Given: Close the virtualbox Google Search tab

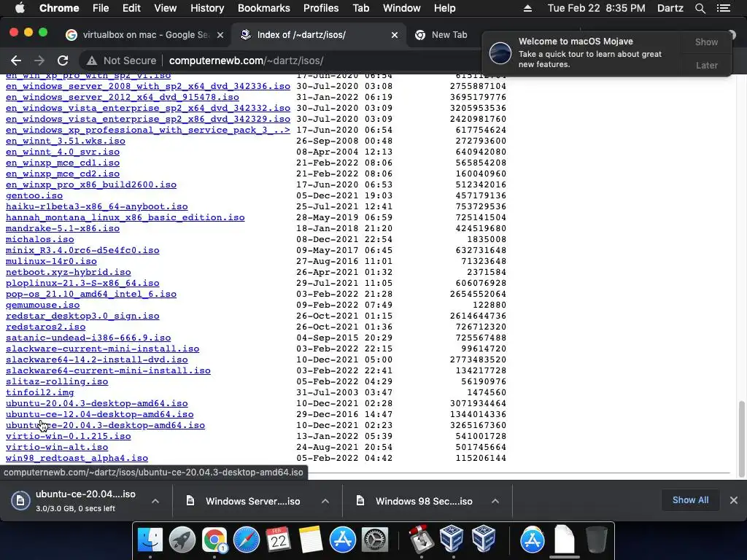Looking at the screenshot, I should (220, 35).
